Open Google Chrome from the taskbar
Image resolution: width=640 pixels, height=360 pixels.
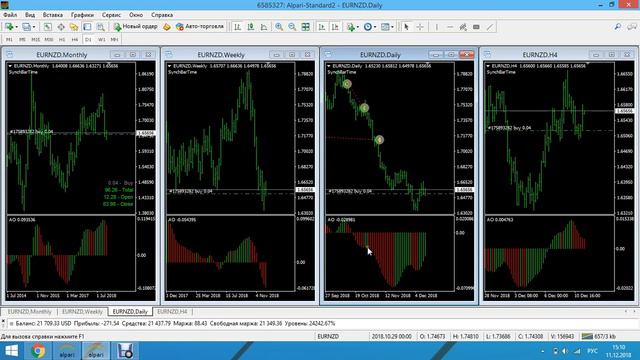pos(38,351)
